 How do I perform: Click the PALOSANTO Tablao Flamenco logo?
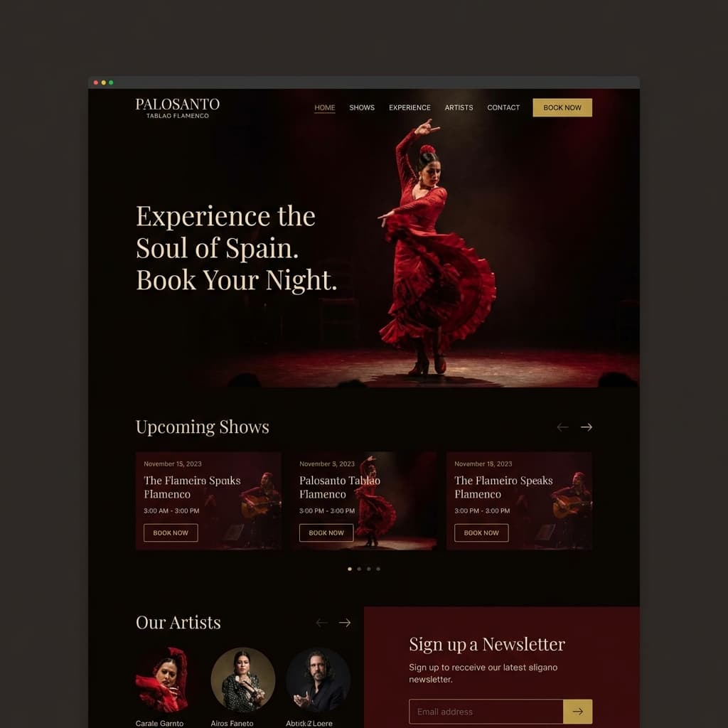(x=177, y=108)
